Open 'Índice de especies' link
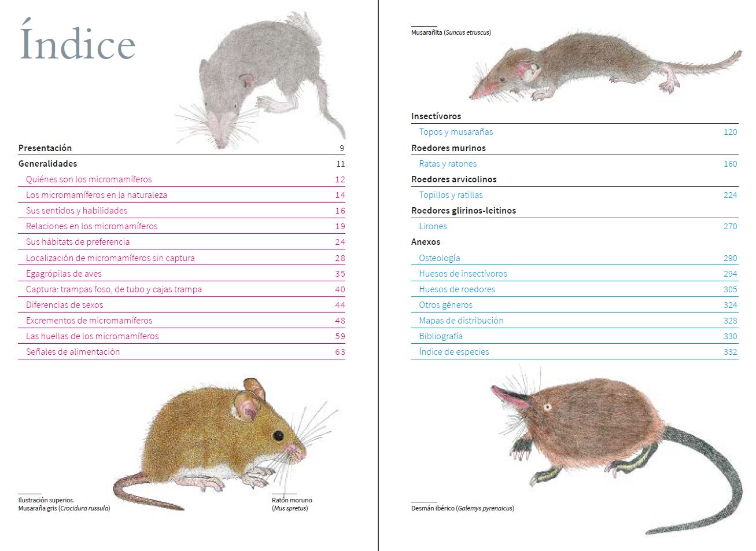756x551 pixels. [453, 352]
